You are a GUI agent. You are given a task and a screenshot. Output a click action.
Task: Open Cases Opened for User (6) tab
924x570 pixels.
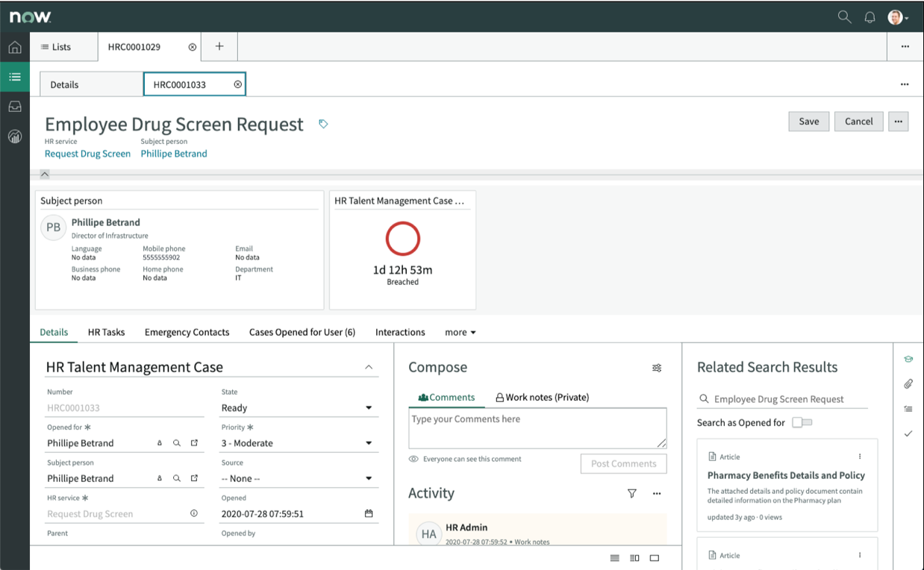302,332
